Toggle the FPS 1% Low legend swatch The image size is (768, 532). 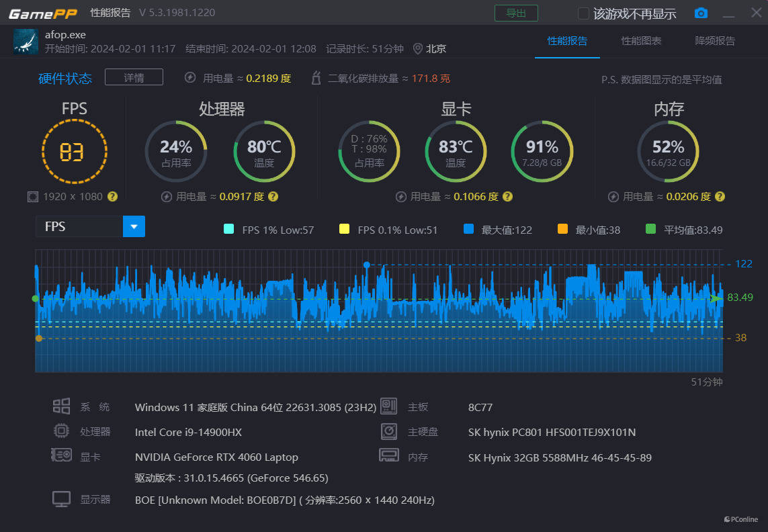(x=228, y=230)
